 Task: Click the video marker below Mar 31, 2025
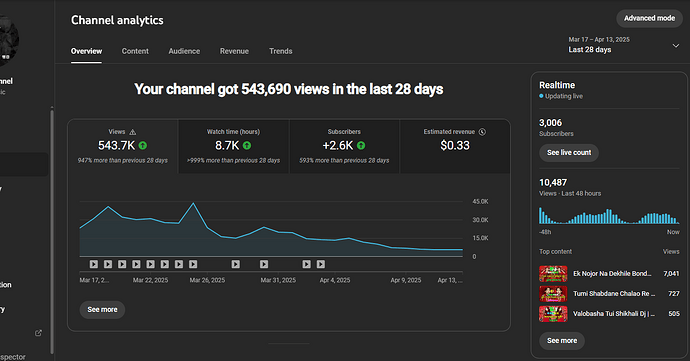[x=264, y=264]
